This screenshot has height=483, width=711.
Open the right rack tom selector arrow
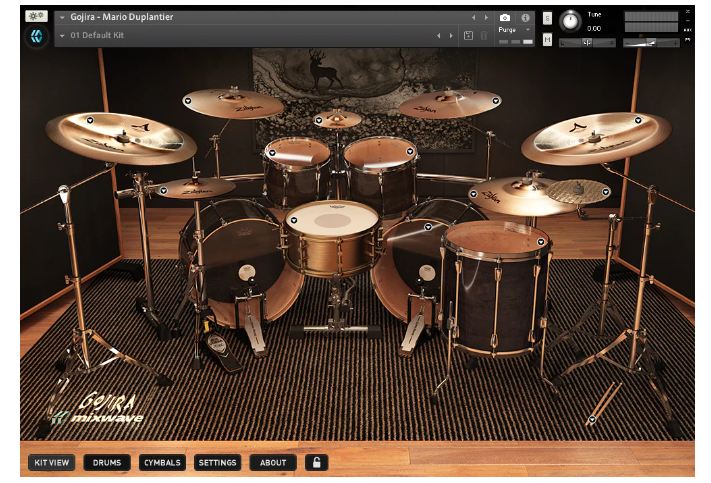click(x=410, y=151)
